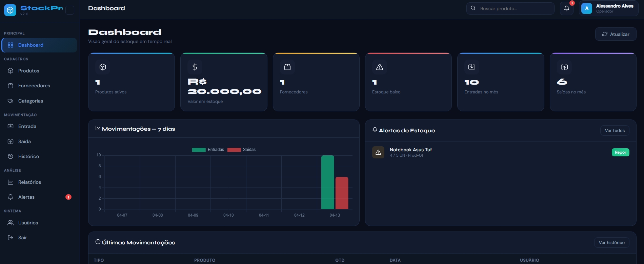The image size is (644, 264).
Task: Click Ver todos in stock alerts
Action: coord(615,131)
